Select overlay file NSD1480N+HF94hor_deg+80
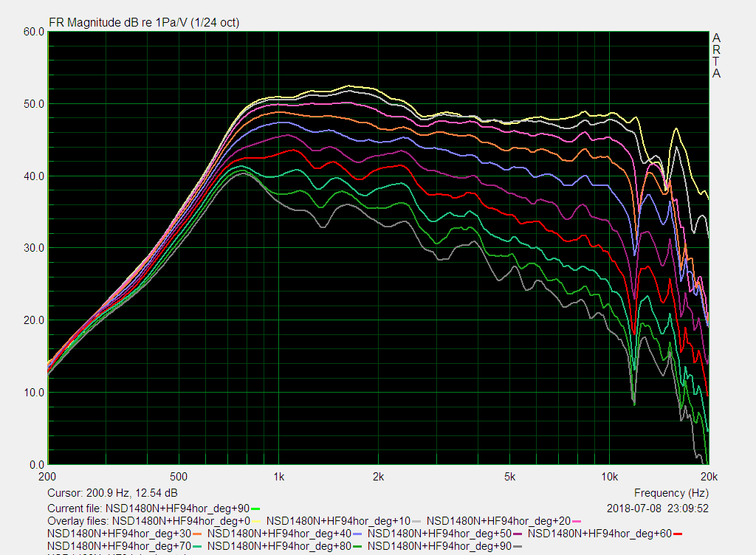756x555 pixels. point(279,546)
